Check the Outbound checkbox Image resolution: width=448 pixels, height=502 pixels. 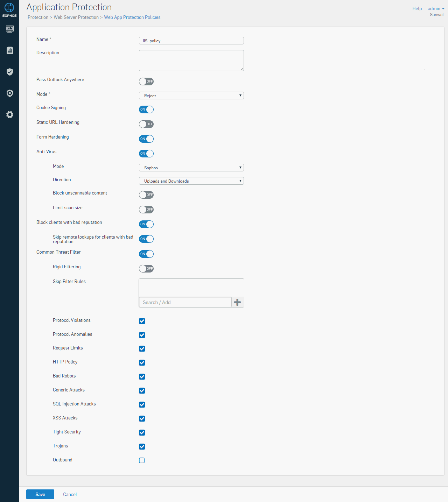click(x=142, y=460)
